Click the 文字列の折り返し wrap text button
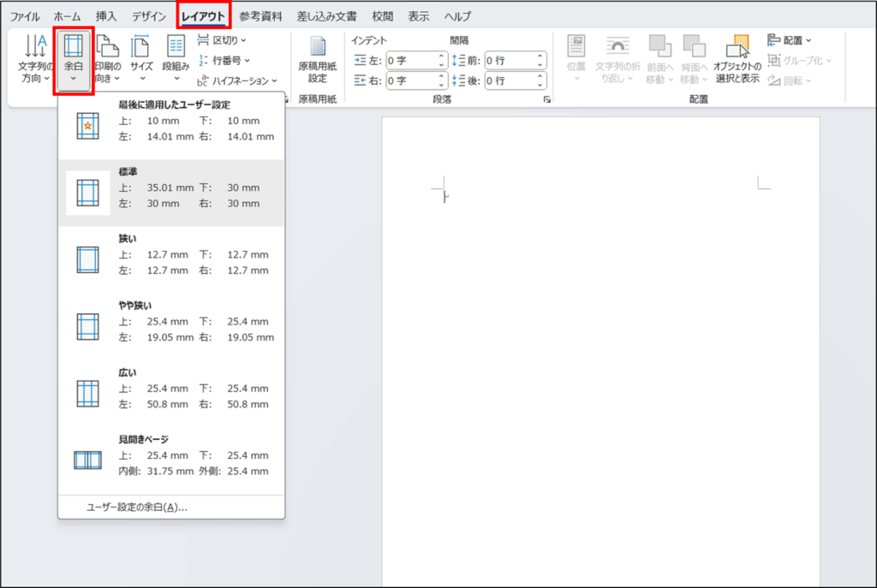This screenshot has height=588, width=877. pos(617,59)
